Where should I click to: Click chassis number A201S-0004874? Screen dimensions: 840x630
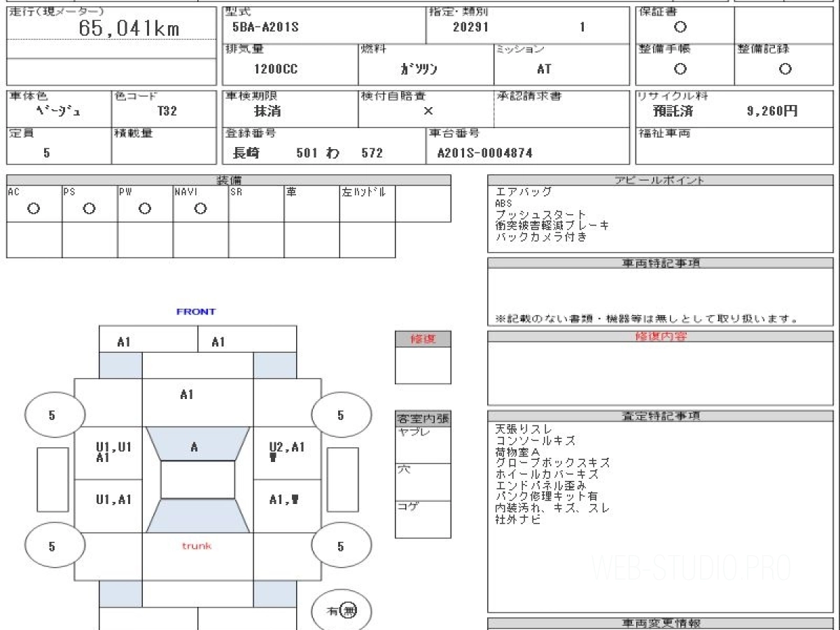pyautogui.click(x=484, y=153)
